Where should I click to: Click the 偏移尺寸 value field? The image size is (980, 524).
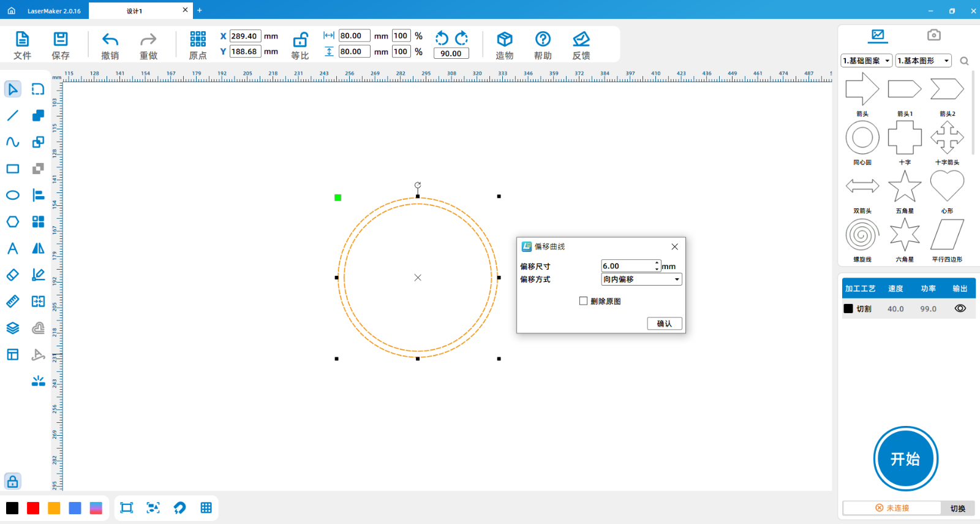point(627,266)
